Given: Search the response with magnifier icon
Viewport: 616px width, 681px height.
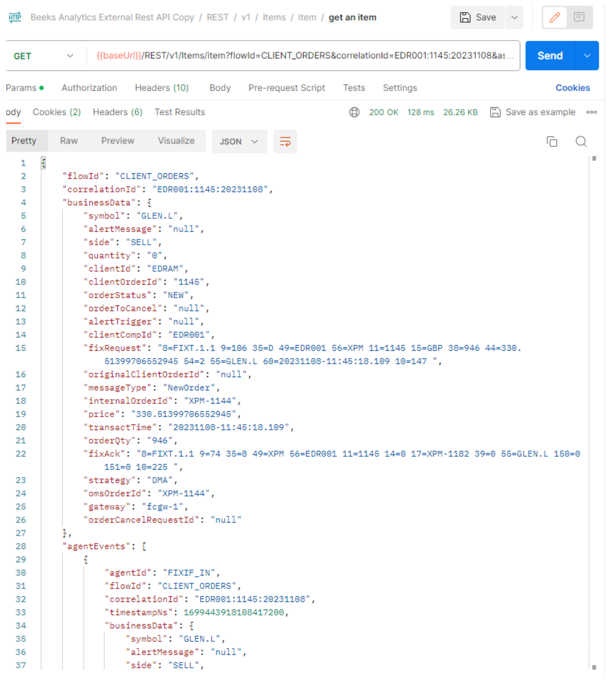Looking at the screenshot, I should (581, 142).
